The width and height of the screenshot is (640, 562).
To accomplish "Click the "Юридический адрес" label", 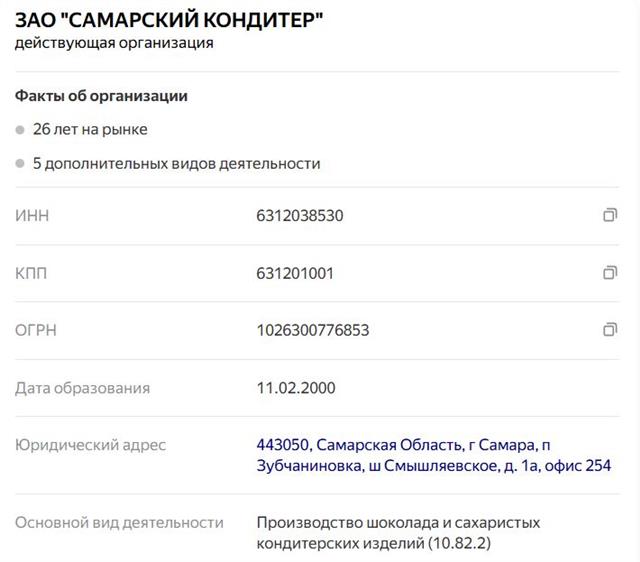I will (x=90, y=445).
